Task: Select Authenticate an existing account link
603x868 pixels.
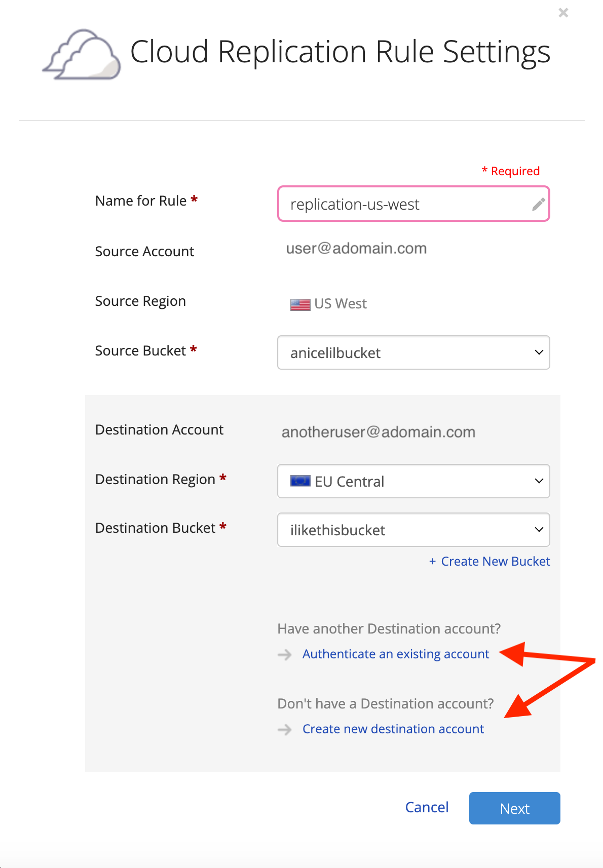Action: 396,654
